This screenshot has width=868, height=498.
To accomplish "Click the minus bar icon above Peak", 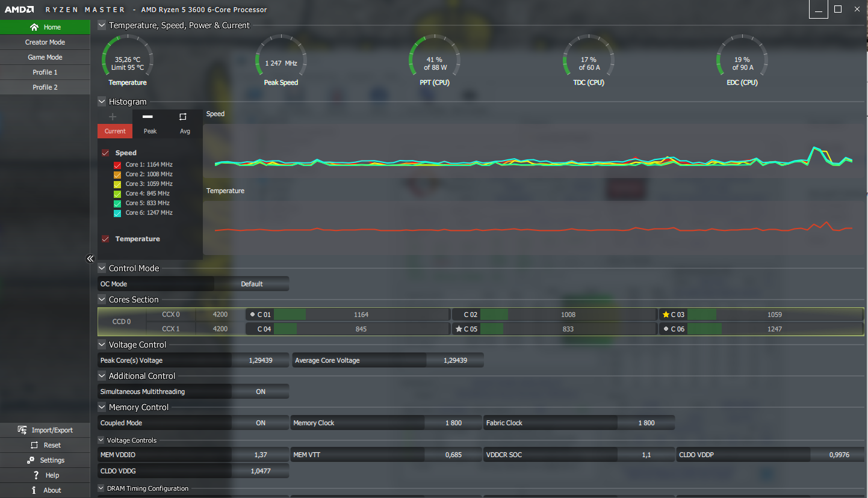I will click(x=147, y=117).
